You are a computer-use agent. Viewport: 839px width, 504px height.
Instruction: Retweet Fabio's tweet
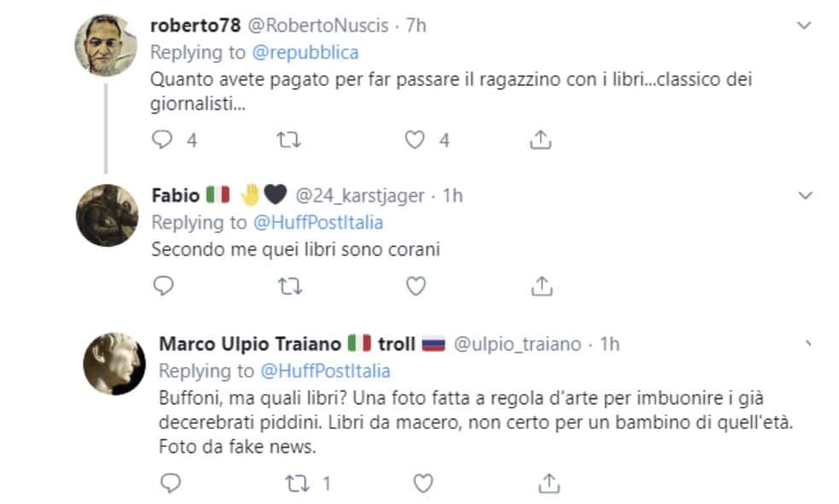(288, 286)
